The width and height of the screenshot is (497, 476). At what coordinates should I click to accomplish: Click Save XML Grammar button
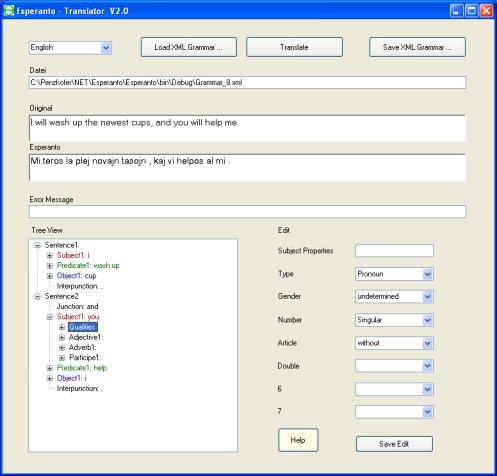(x=417, y=47)
